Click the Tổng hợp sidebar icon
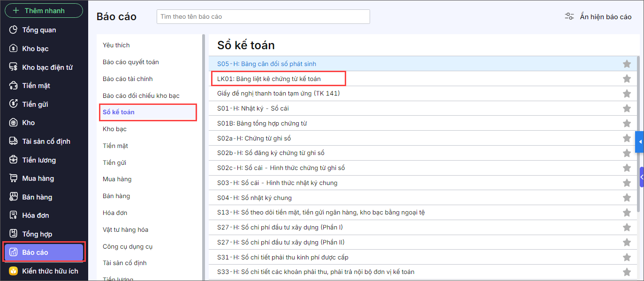 (x=14, y=234)
